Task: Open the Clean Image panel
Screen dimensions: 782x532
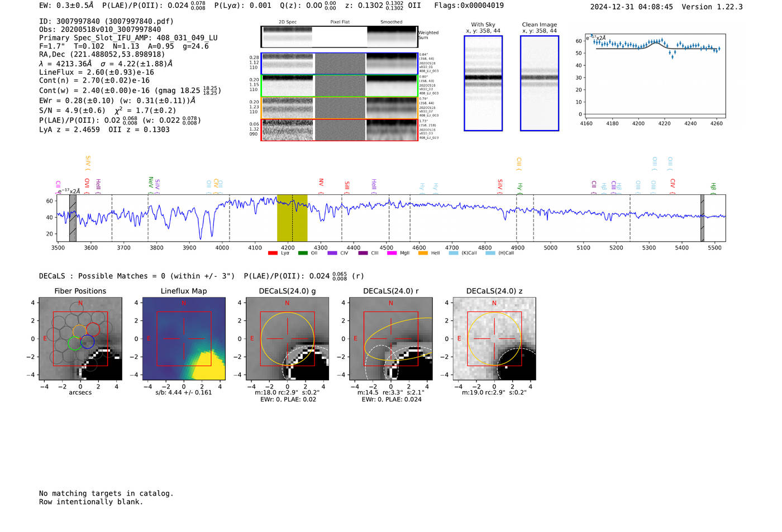Action: point(539,83)
